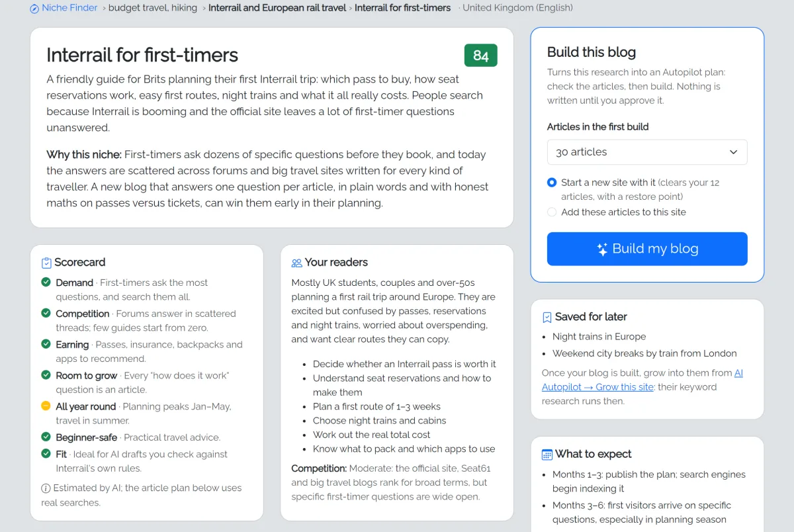Click United Kingdom (English) locale text
794x532 pixels.
click(x=517, y=8)
